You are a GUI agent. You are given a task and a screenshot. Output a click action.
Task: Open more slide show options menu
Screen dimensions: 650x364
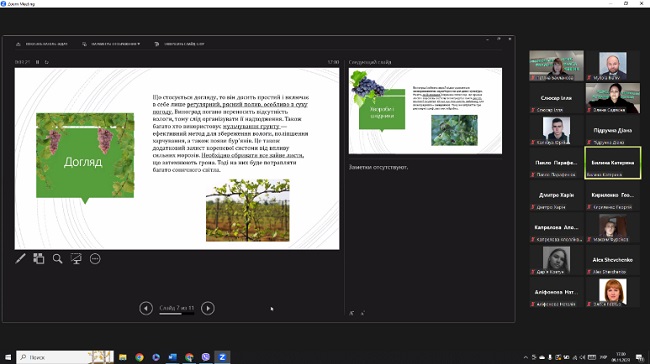[x=95, y=259]
